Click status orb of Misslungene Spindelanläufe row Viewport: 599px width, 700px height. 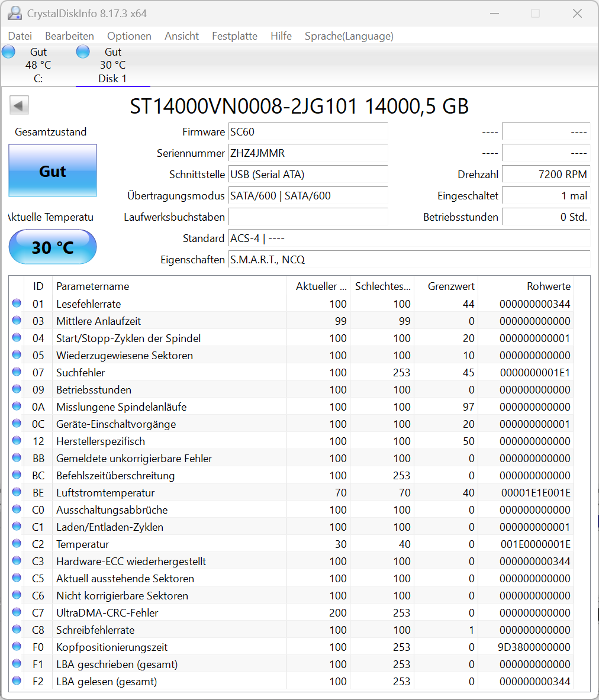pos(17,407)
